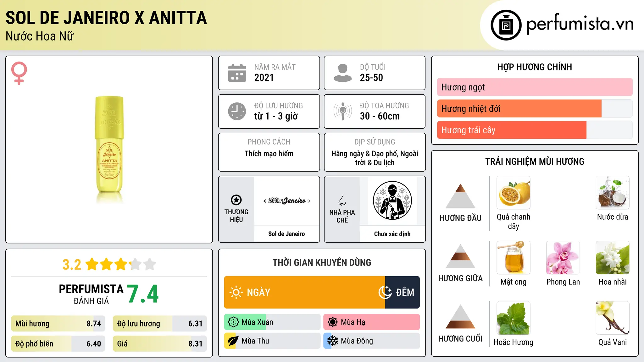Click the Hương đầu pyramid icon
Viewport: 644px width, 362px height.
click(460, 196)
